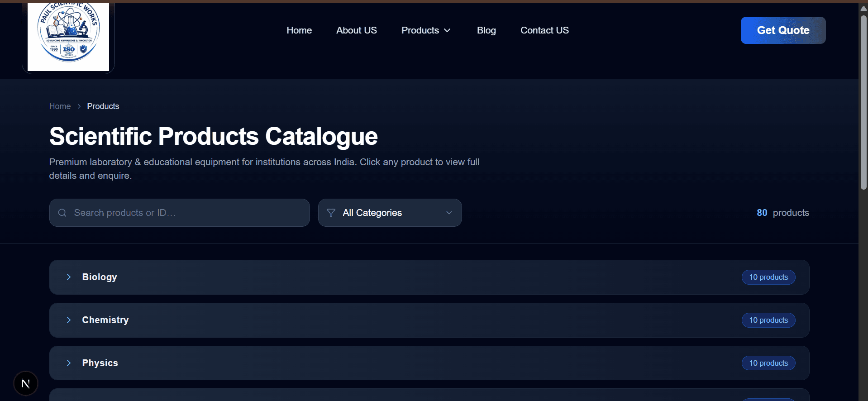Open the Products menu dropdown arrow

(x=447, y=30)
